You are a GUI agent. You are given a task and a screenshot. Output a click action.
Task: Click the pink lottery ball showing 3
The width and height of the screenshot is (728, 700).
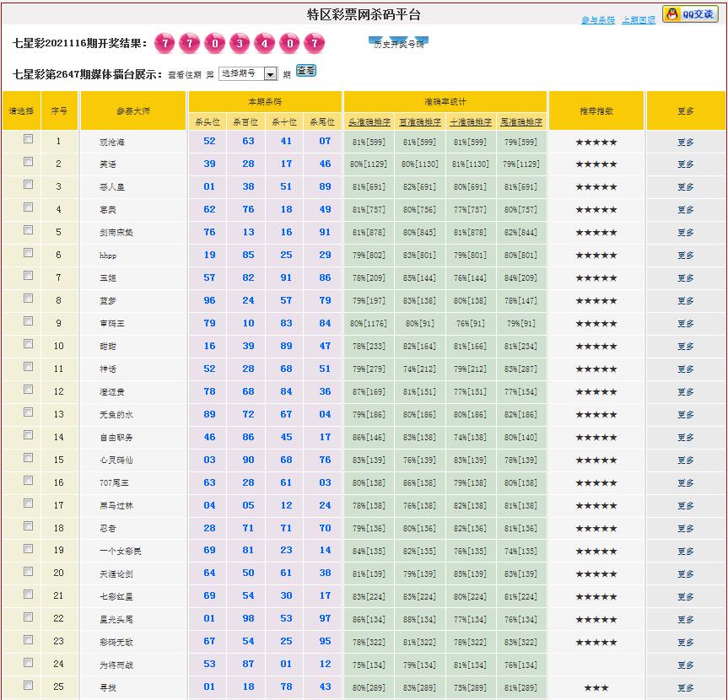click(240, 43)
